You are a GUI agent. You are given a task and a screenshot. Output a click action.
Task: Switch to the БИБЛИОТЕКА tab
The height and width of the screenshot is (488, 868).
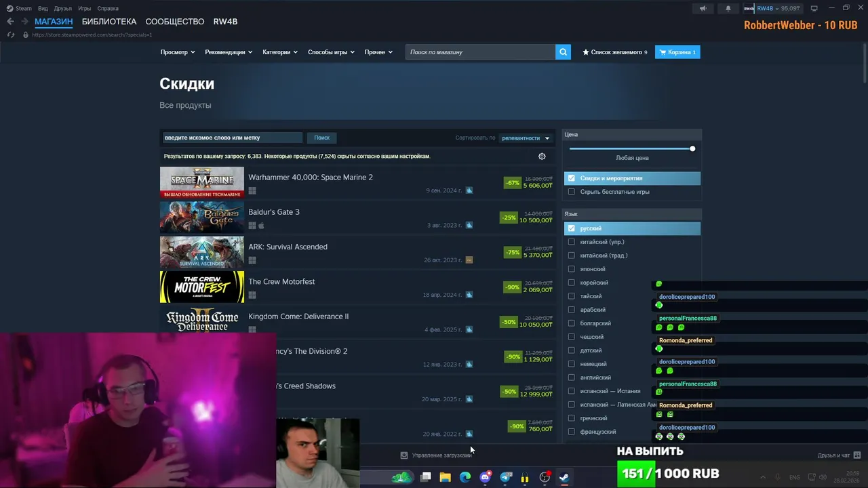(x=109, y=22)
